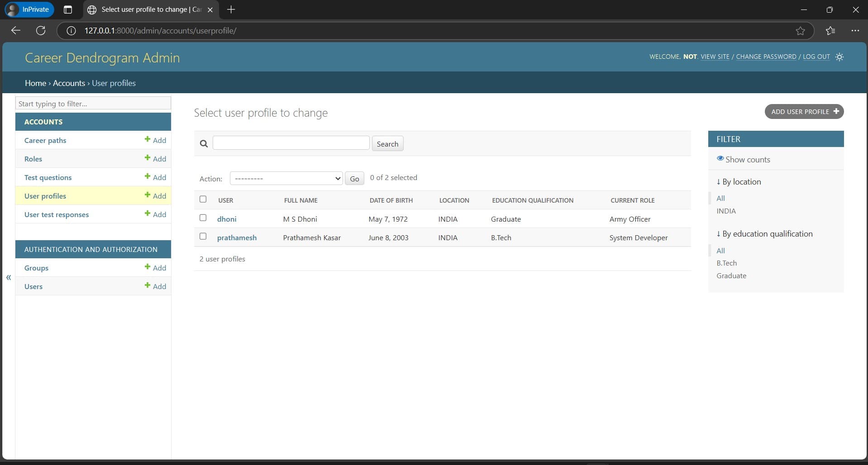Open Test questions in sidebar

coord(48,177)
